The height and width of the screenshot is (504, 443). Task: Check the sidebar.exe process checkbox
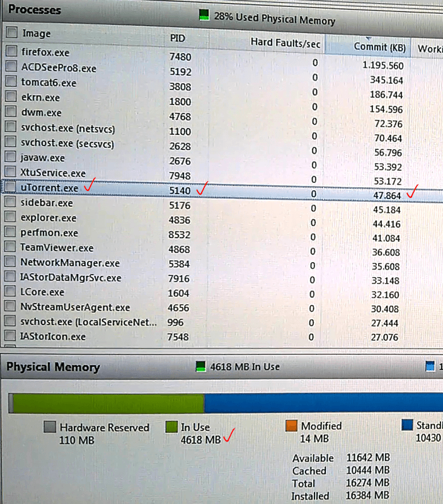(10, 202)
